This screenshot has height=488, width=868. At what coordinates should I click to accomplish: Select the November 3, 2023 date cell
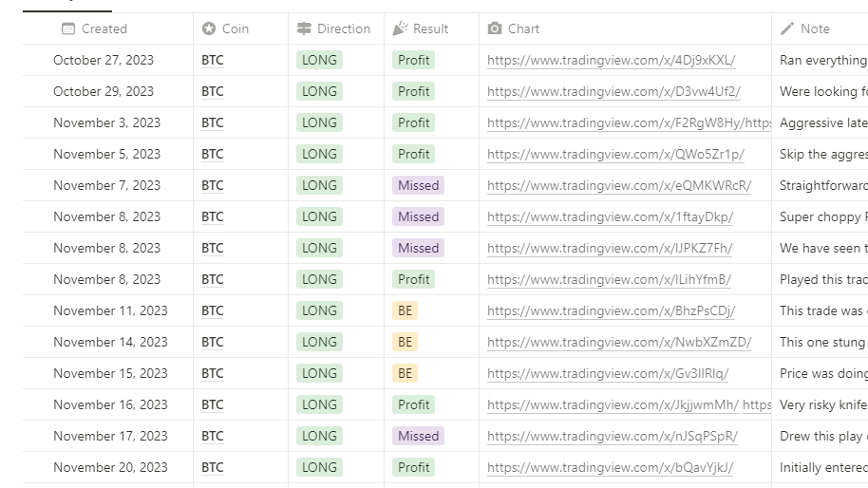click(107, 122)
